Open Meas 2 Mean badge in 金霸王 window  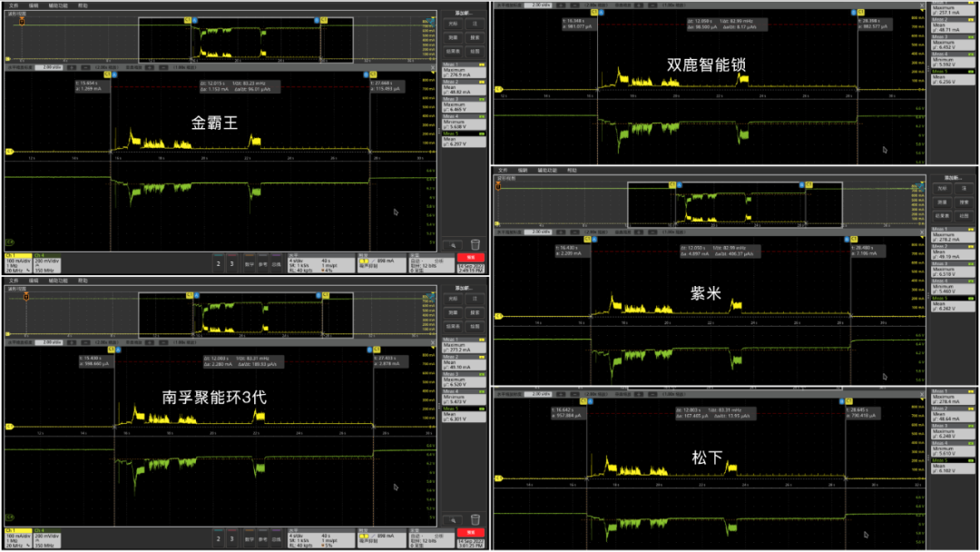click(464, 87)
